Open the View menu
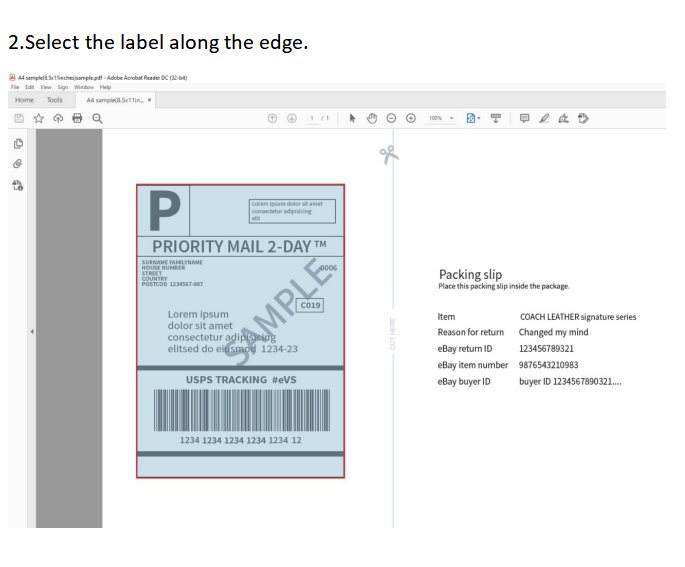 click(x=46, y=87)
